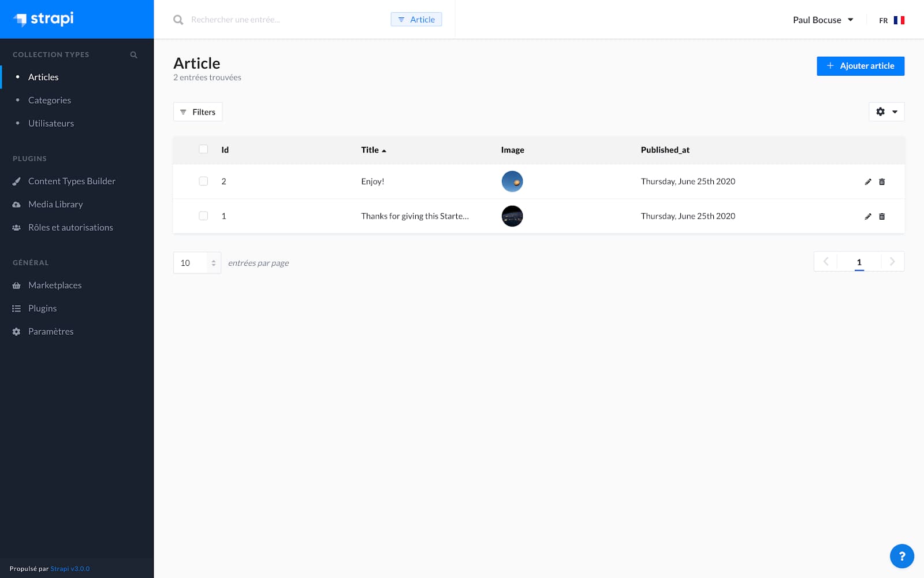
Task: Open the Strapi v3.0.0 link
Action: (x=69, y=569)
